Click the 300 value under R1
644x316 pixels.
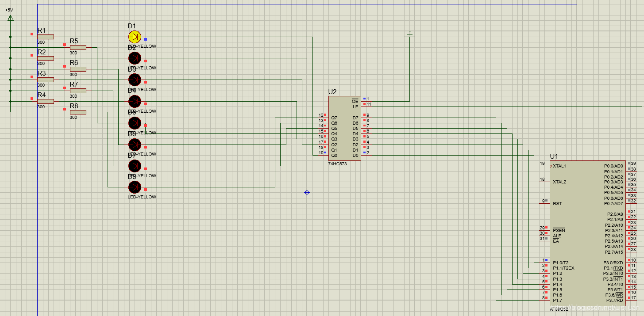pyautogui.click(x=41, y=42)
